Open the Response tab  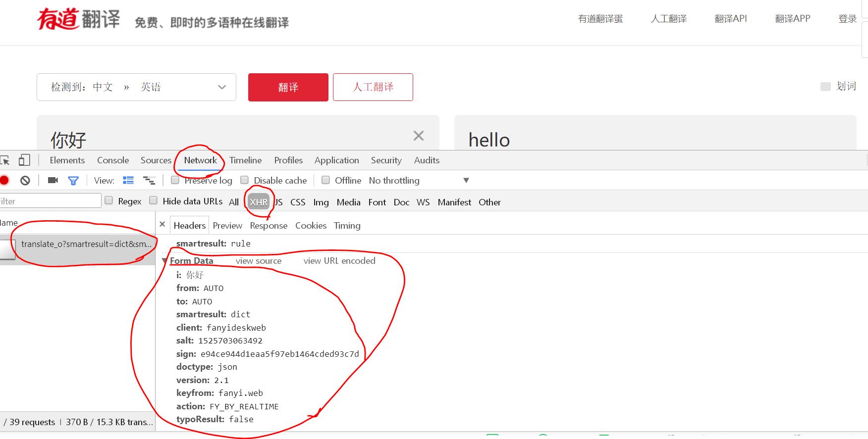tap(269, 226)
